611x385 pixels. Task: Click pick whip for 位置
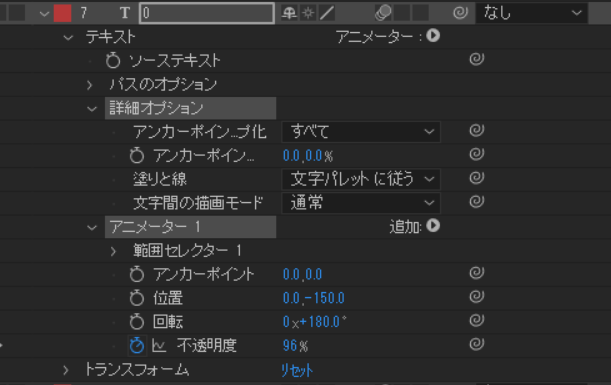click(x=477, y=297)
